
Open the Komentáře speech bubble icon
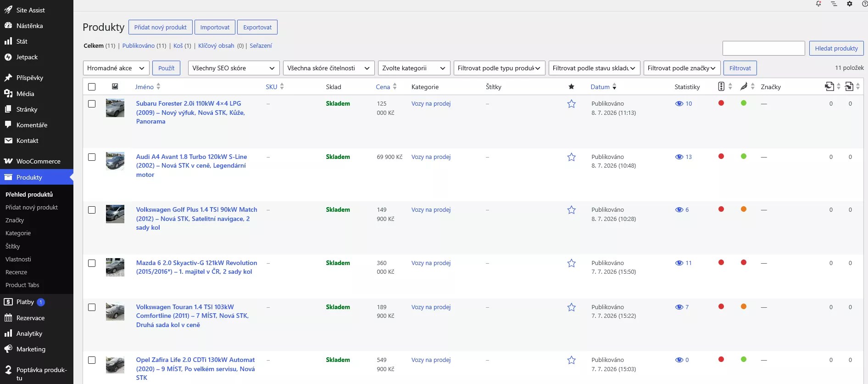coord(8,125)
